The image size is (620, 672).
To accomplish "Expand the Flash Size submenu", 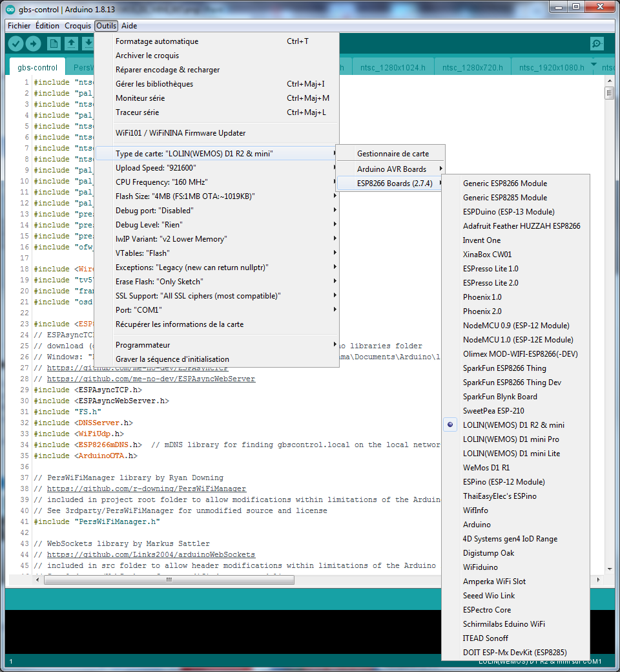I will coord(217,196).
